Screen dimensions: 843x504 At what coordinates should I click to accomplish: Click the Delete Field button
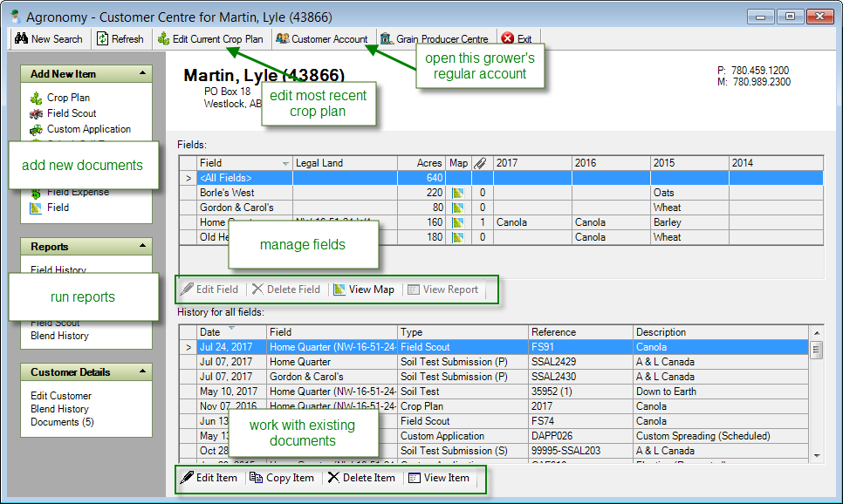point(286,289)
